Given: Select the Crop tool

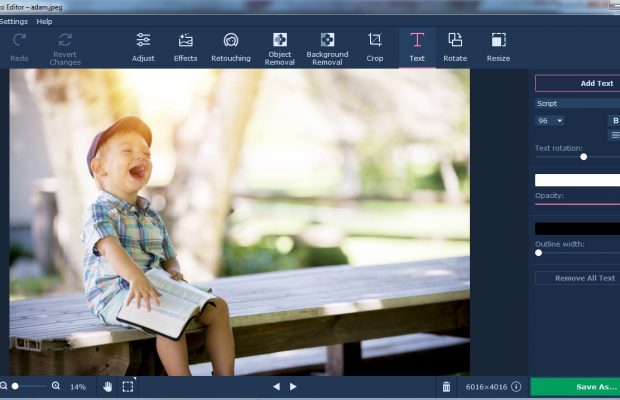Looking at the screenshot, I should click(x=375, y=46).
